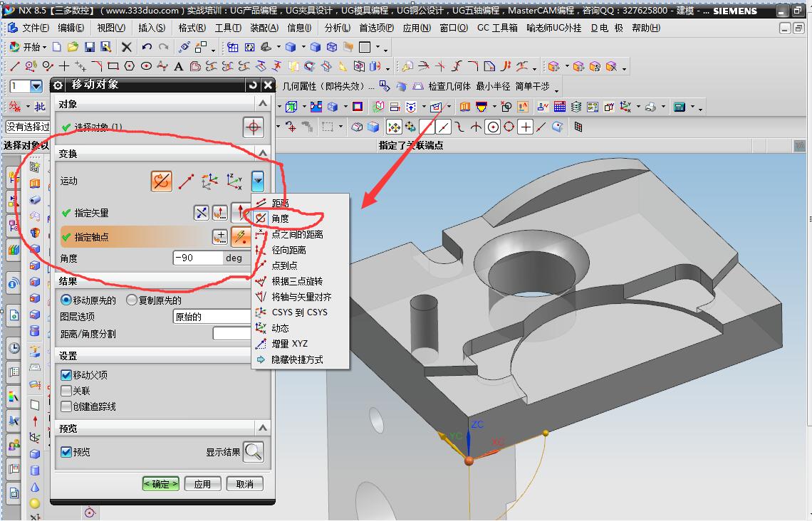Click the 简单干涉 toolbar button
This screenshot has width=812, height=521.
[x=532, y=86]
